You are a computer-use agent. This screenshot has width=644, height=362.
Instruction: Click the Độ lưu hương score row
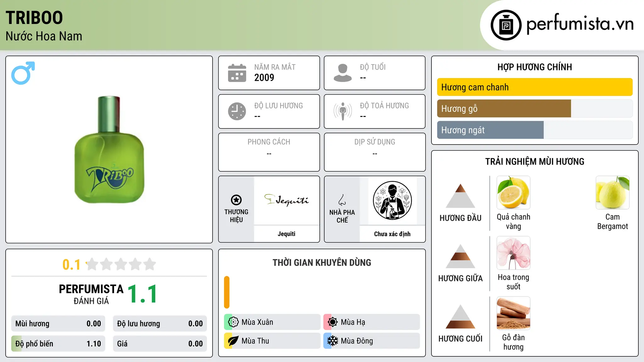click(160, 324)
